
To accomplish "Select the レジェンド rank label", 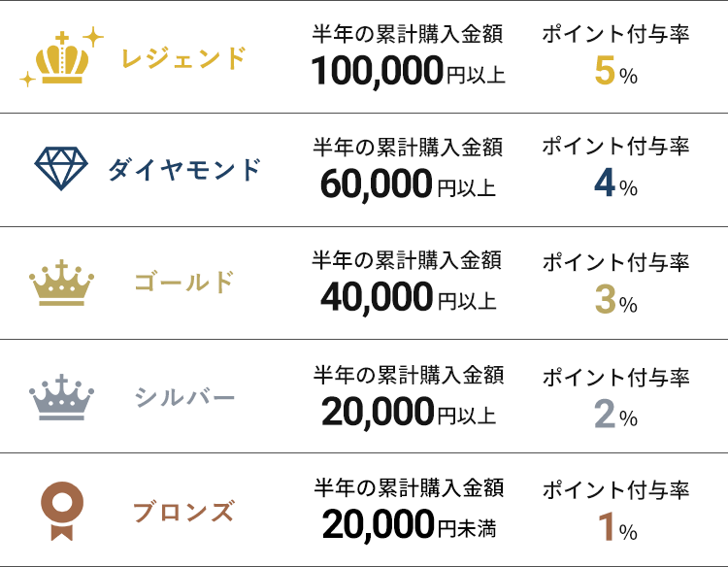I will pos(183,59).
